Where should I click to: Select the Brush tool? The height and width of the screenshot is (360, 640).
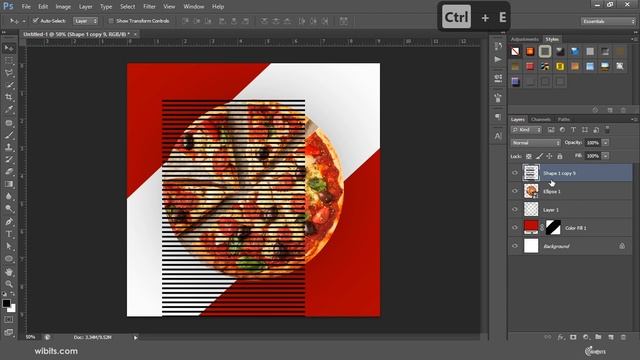click(x=9, y=135)
